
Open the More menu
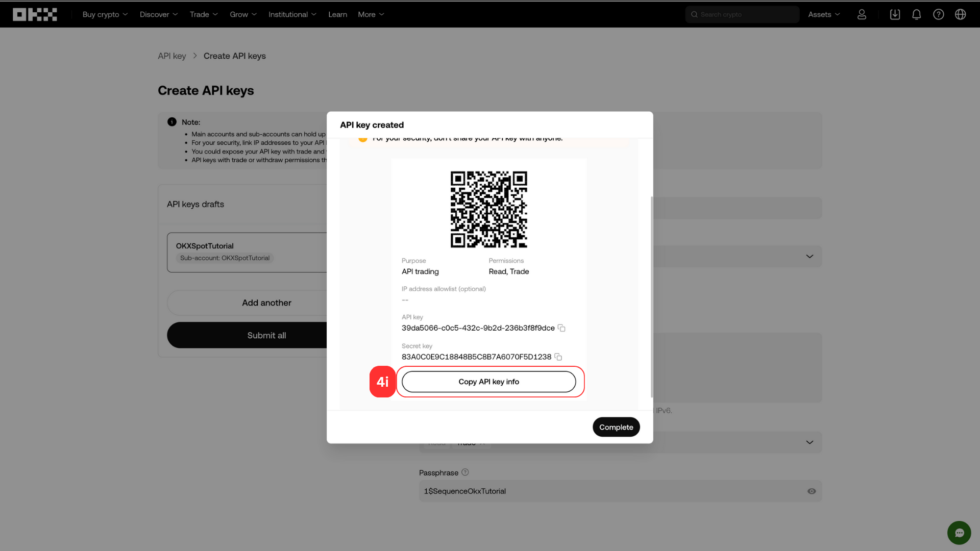tap(371, 14)
